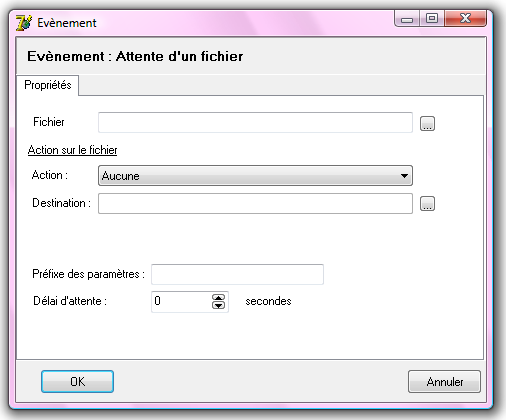Screen dimensions: 506x420
Task: Decrease the Délai d'attente value
Action: pyautogui.click(x=218, y=305)
